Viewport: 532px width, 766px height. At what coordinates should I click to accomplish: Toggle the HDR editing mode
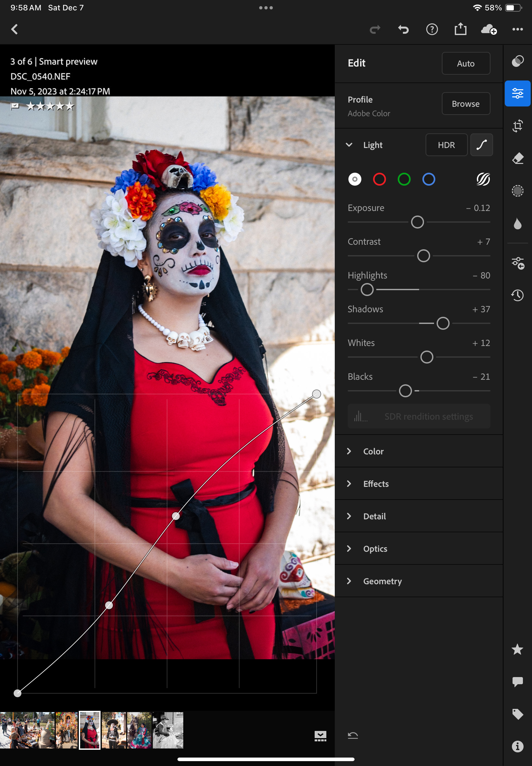pos(446,145)
